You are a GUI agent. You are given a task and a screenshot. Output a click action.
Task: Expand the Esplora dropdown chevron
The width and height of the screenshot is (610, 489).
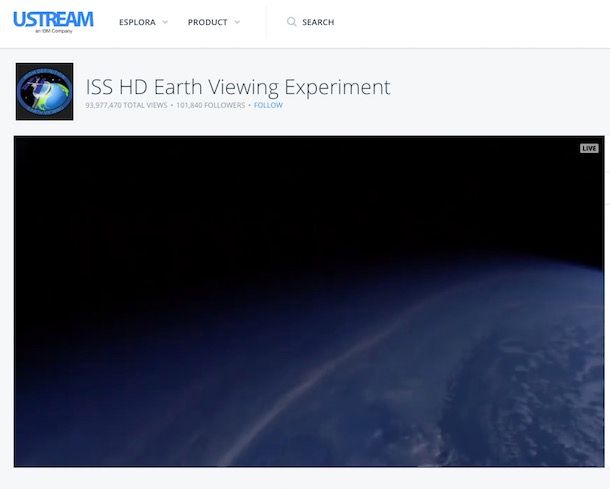point(165,22)
